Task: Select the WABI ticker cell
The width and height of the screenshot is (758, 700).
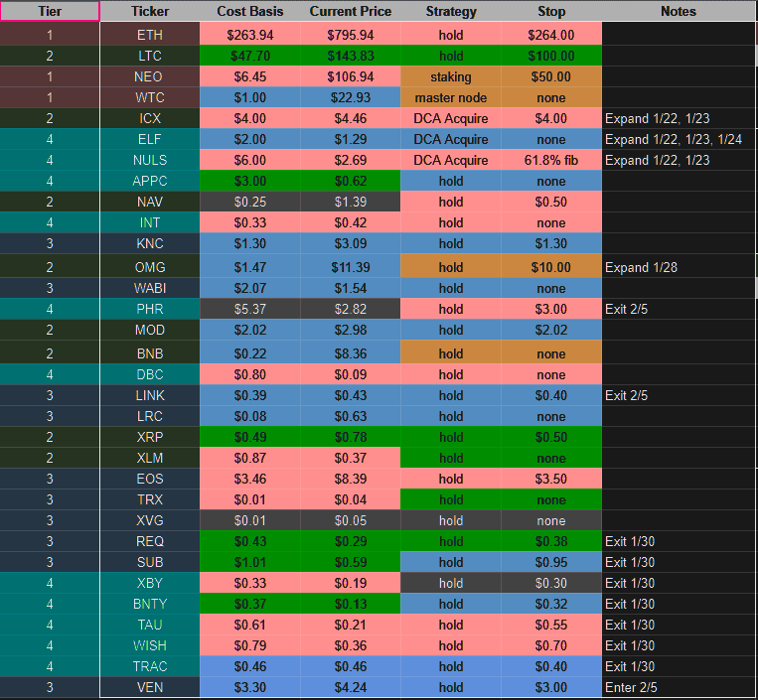Action: click(x=150, y=288)
